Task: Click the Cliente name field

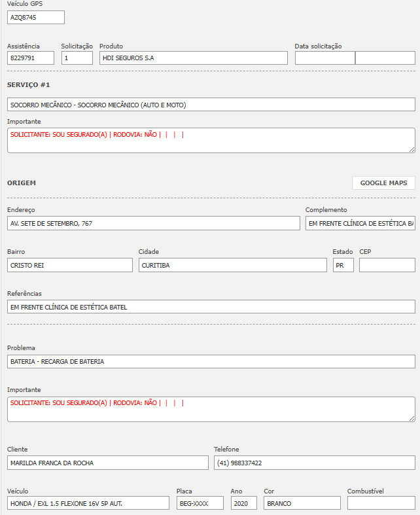Action: coord(107,463)
